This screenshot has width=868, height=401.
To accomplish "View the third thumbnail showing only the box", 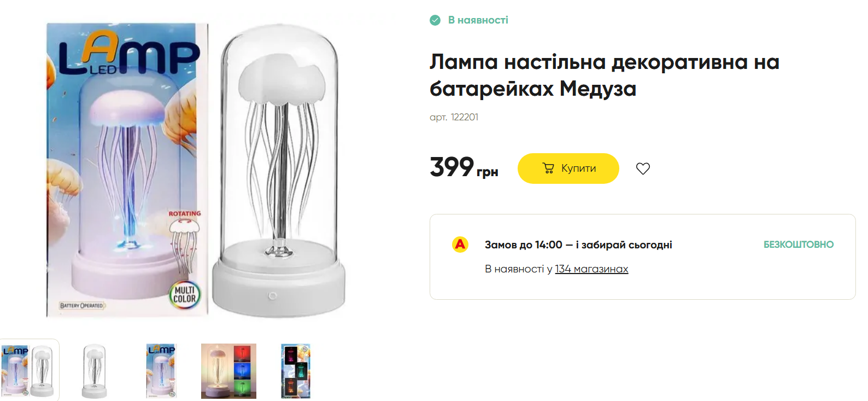I will [161, 370].
